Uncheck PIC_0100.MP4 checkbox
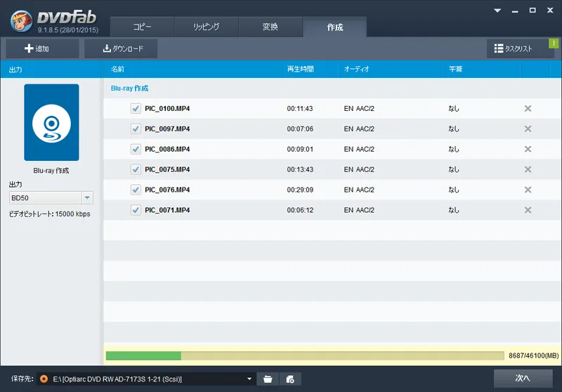 (x=136, y=109)
